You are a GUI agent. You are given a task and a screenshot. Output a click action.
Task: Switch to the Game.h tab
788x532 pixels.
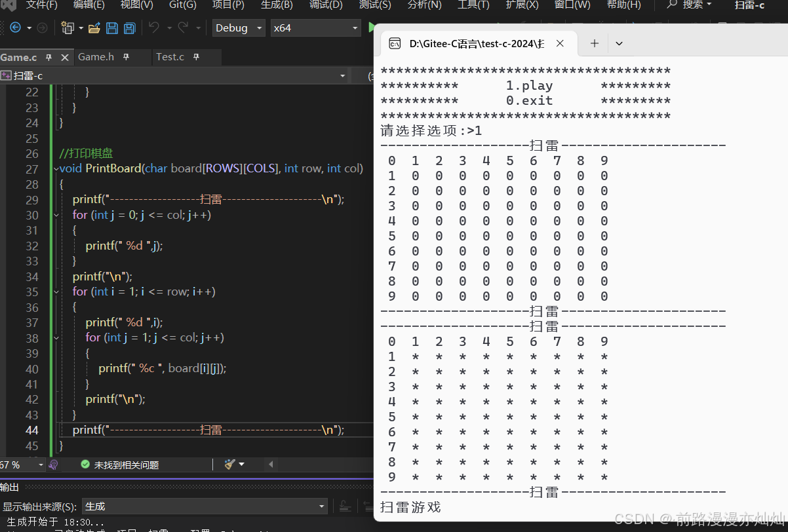click(96, 57)
